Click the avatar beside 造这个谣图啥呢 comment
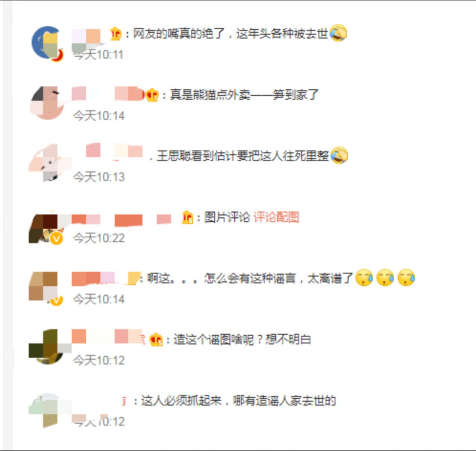 (47, 347)
